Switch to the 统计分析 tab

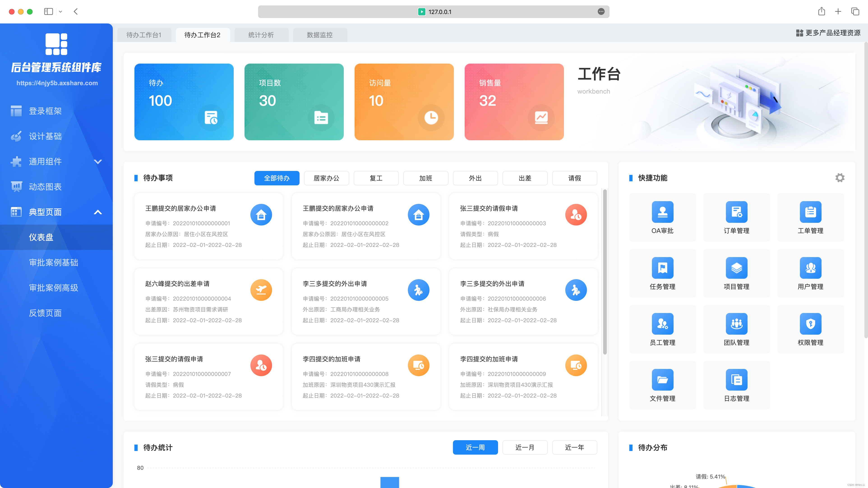(261, 35)
